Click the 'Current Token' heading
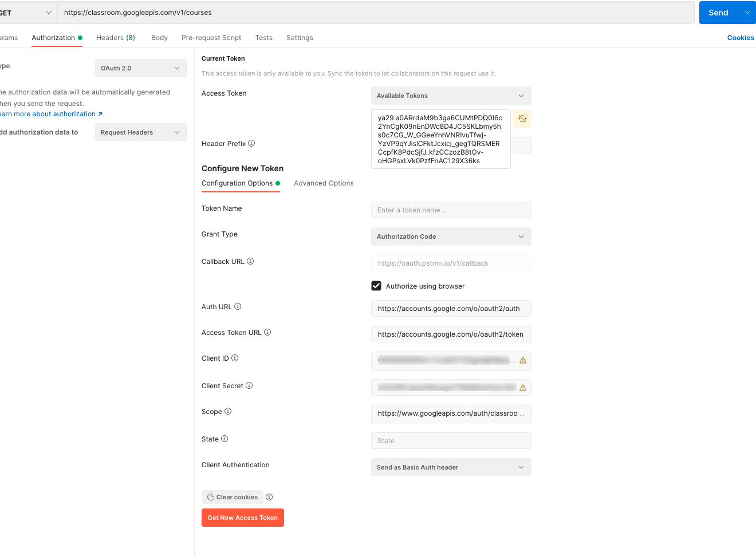Image resolution: width=756 pixels, height=556 pixels. tap(223, 58)
